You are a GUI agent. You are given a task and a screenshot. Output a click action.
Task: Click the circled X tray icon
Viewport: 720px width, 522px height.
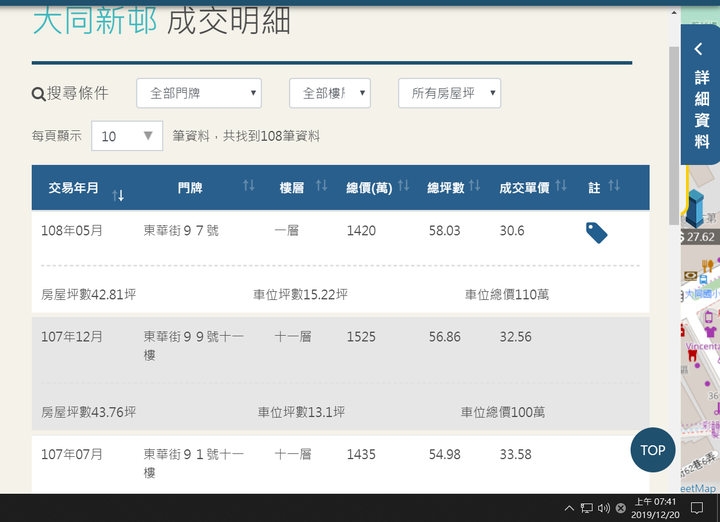click(620, 508)
